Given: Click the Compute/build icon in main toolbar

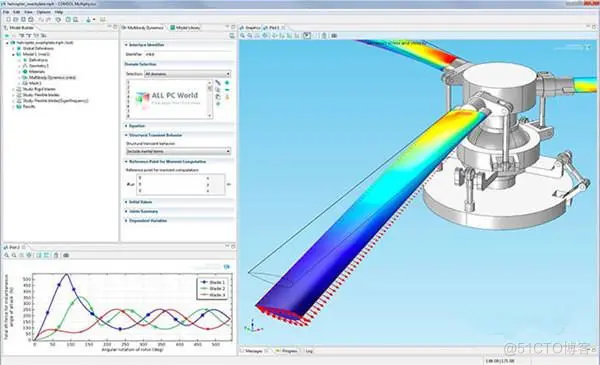Looking at the screenshot, I should [88, 20].
